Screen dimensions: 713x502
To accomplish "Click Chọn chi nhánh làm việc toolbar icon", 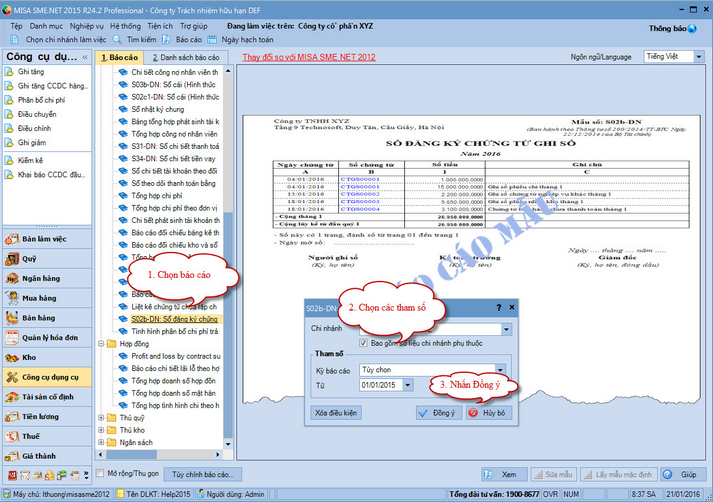I will coord(15,40).
